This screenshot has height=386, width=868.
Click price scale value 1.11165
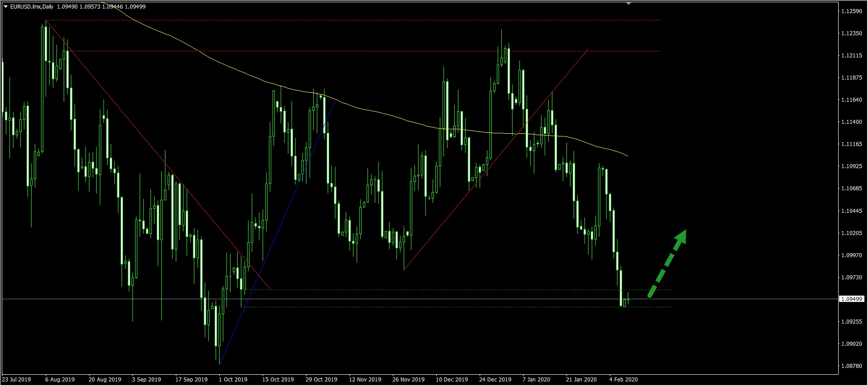point(852,144)
